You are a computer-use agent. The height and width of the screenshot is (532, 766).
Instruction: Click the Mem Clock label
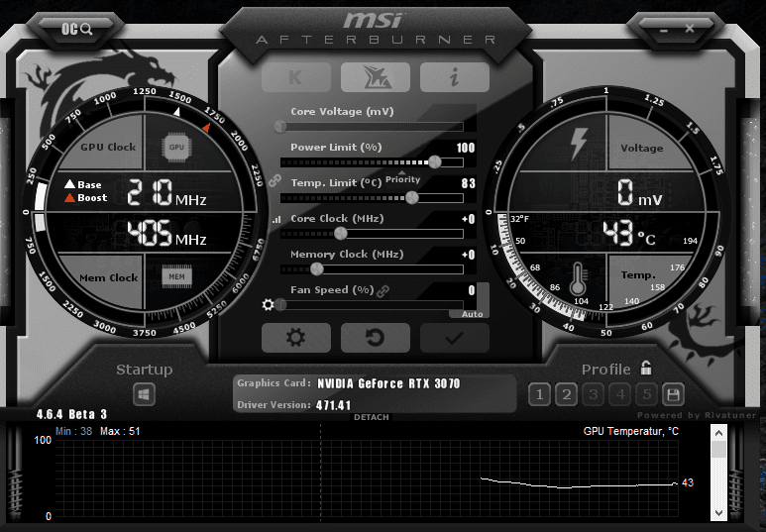coord(108,277)
